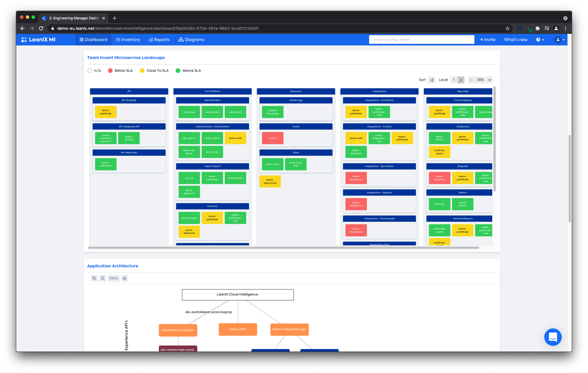Zoom out on Application Architecture diagram
The height and width of the screenshot is (373, 588).
pos(103,278)
